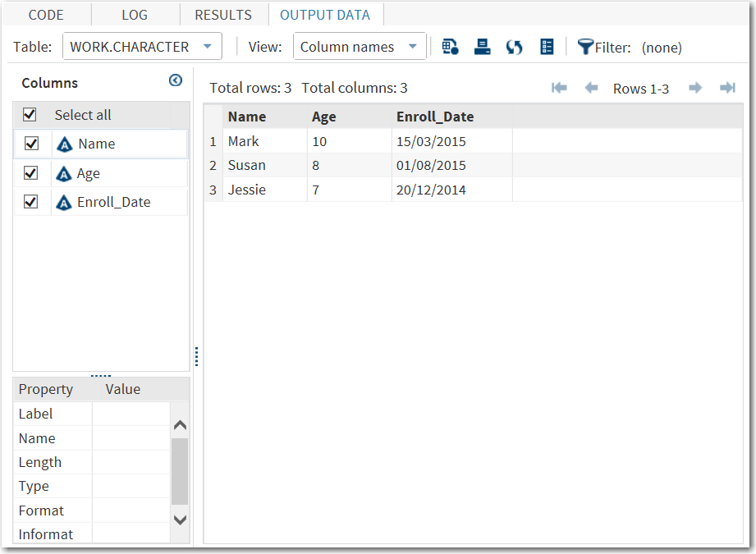Screen dimensions: 756x554
Task: Open the RESULTS tab
Action: (223, 15)
